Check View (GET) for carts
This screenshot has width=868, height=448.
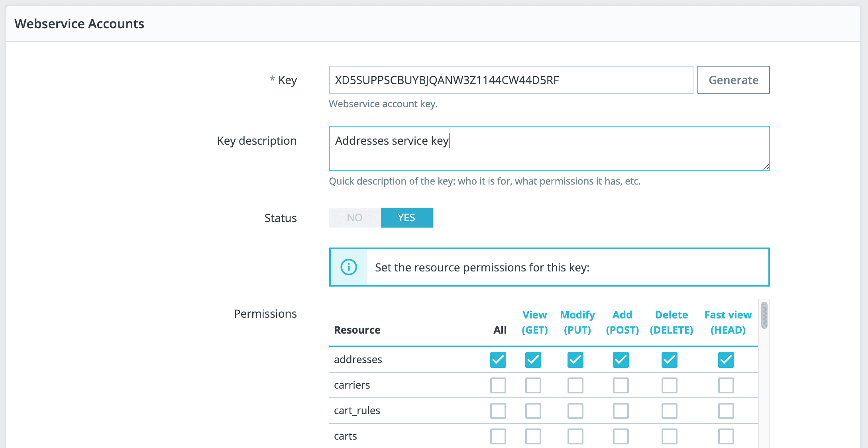pos(533,436)
